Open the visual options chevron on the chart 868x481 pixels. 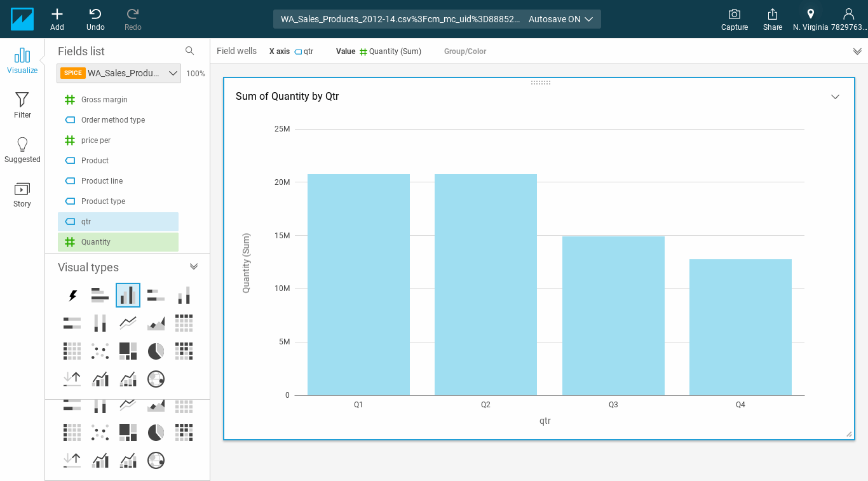(x=835, y=97)
